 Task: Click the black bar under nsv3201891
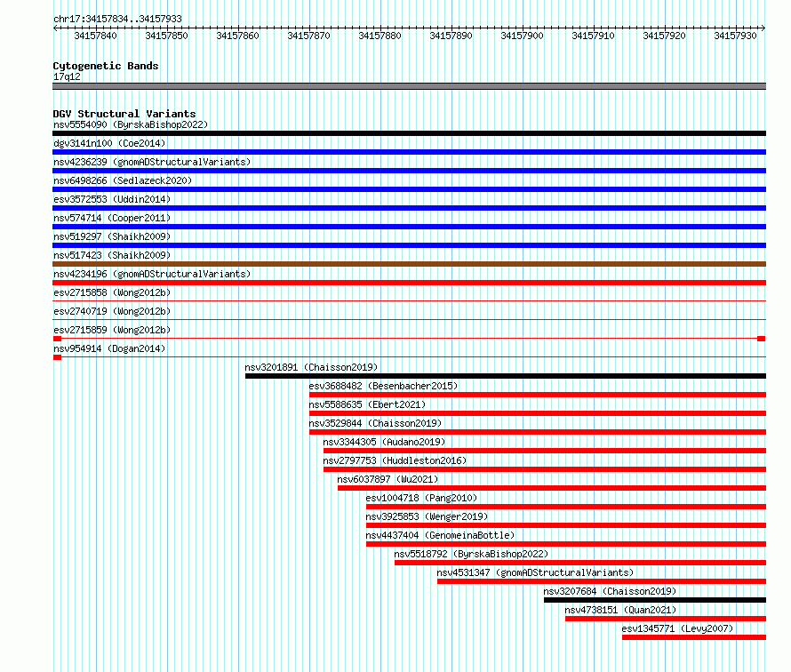click(x=506, y=376)
